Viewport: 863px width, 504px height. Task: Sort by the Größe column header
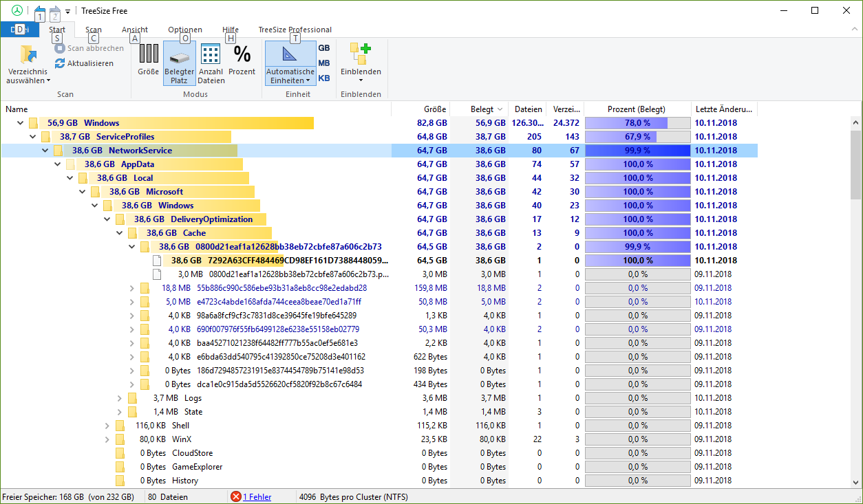pyautogui.click(x=420, y=109)
